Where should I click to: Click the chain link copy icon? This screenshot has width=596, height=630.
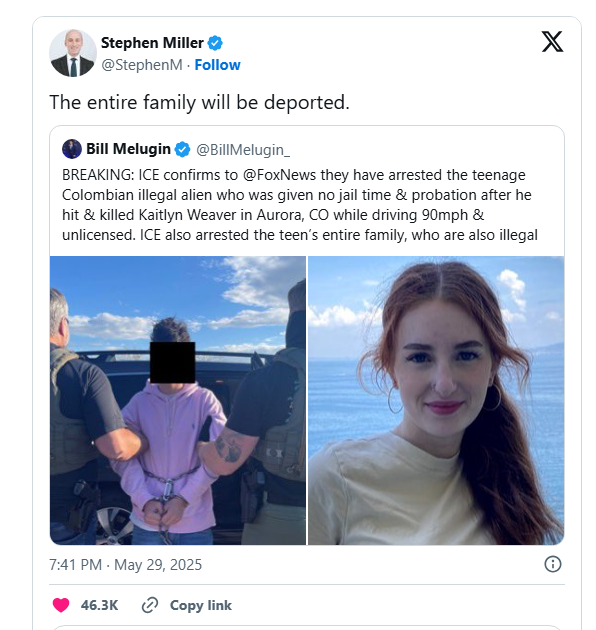coord(150,605)
